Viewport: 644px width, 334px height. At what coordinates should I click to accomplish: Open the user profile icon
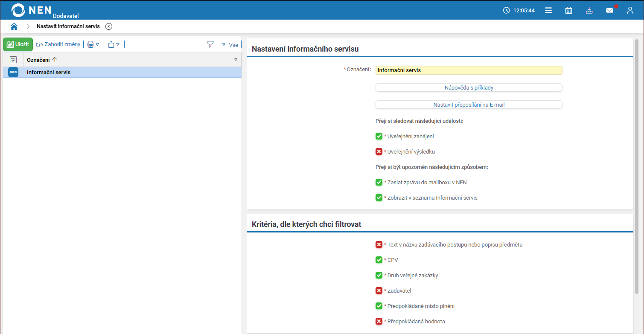630,10
